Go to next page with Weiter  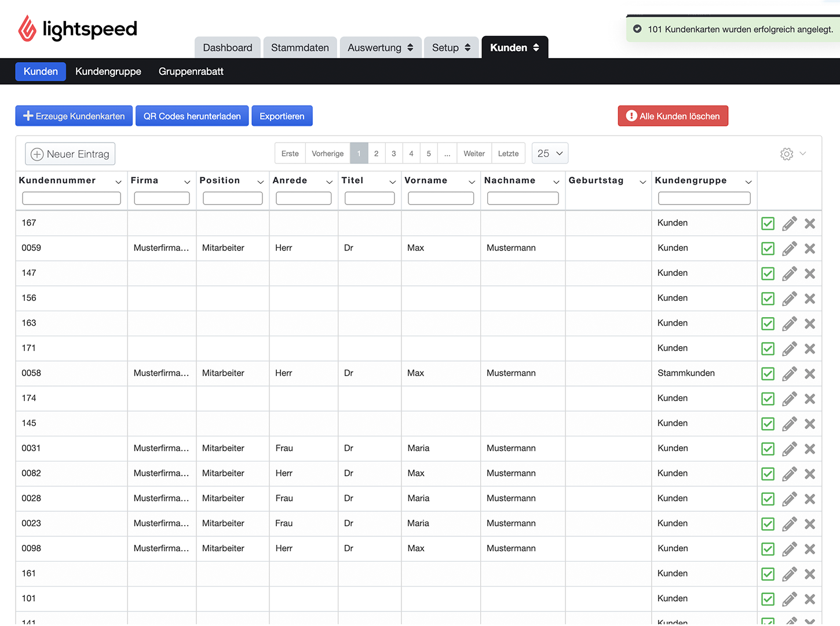474,154
